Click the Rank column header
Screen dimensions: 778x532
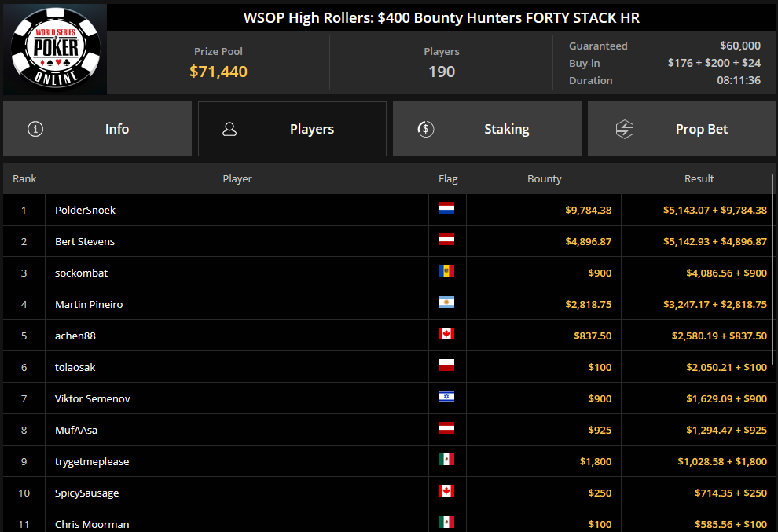[24, 178]
